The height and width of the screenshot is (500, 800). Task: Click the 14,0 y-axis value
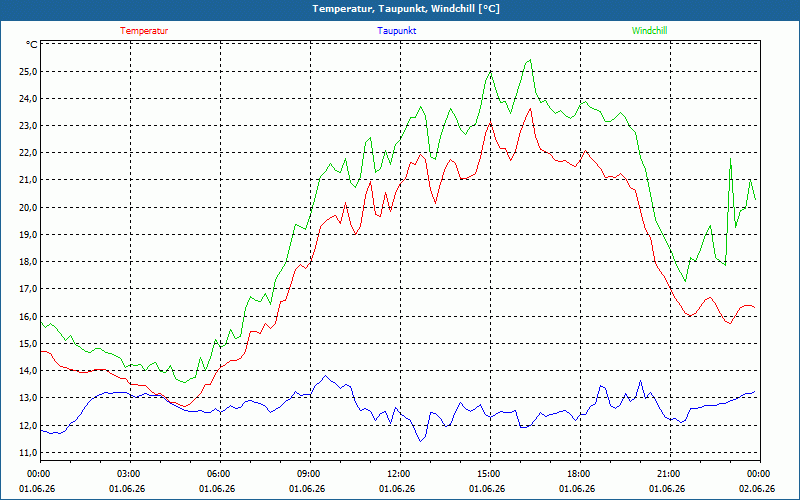pos(28,371)
